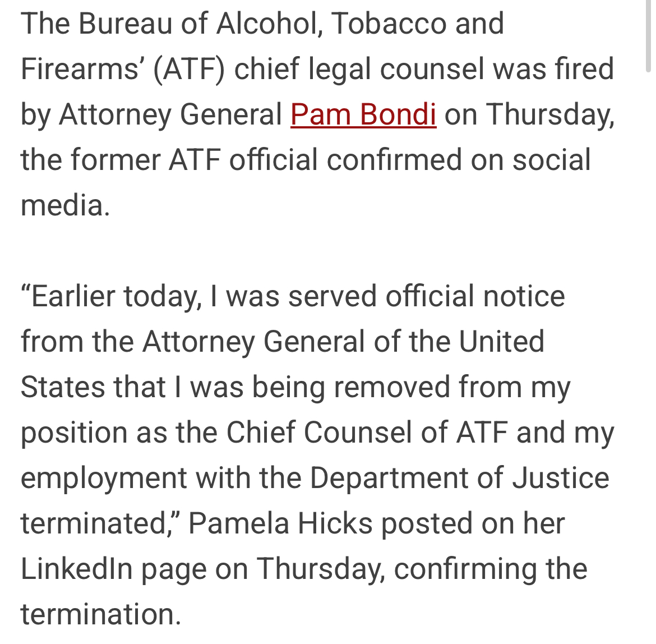Screen dimensions: 656x644
Task: Click the phrase "served official notice"
Action: coord(426,296)
